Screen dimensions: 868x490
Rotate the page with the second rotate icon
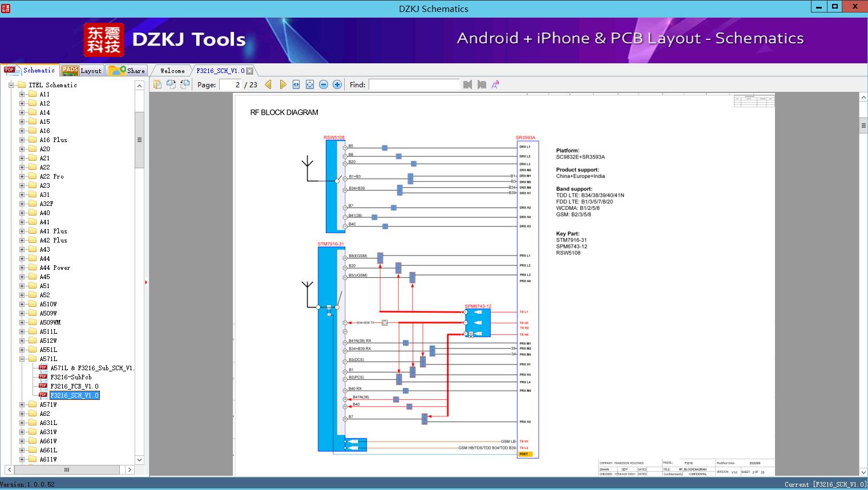click(184, 84)
